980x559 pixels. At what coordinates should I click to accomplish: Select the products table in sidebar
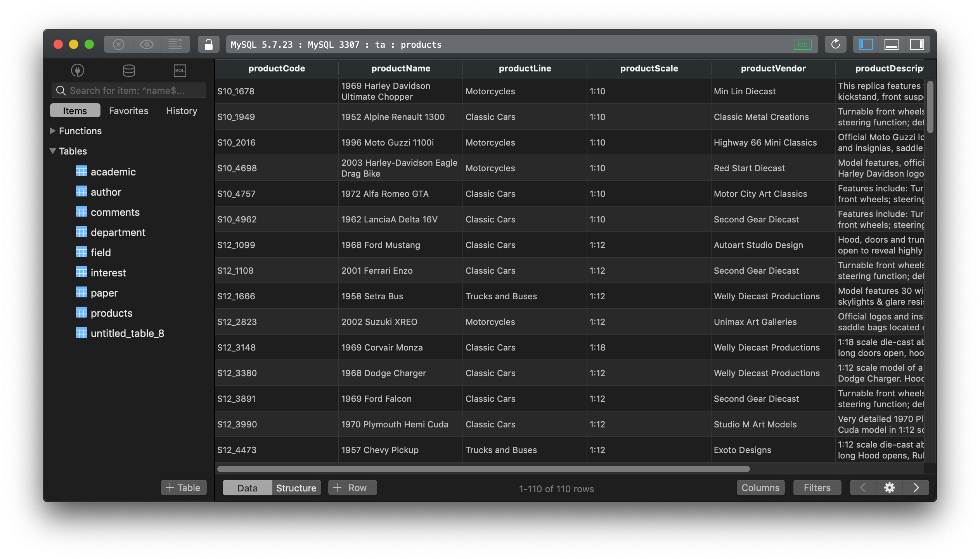click(112, 312)
